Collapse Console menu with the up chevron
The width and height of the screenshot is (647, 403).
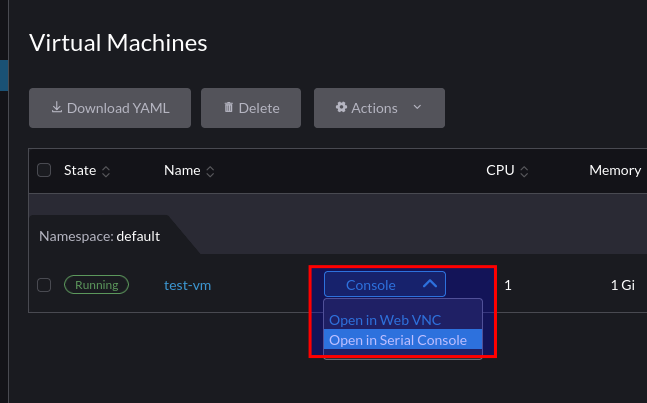(x=430, y=284)
